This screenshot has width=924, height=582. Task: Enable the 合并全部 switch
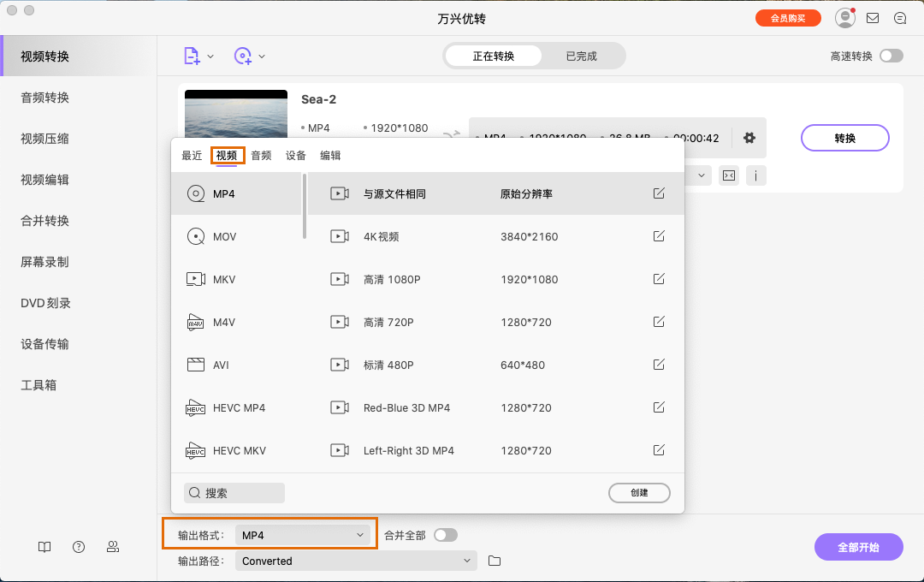tap(445, 533)
